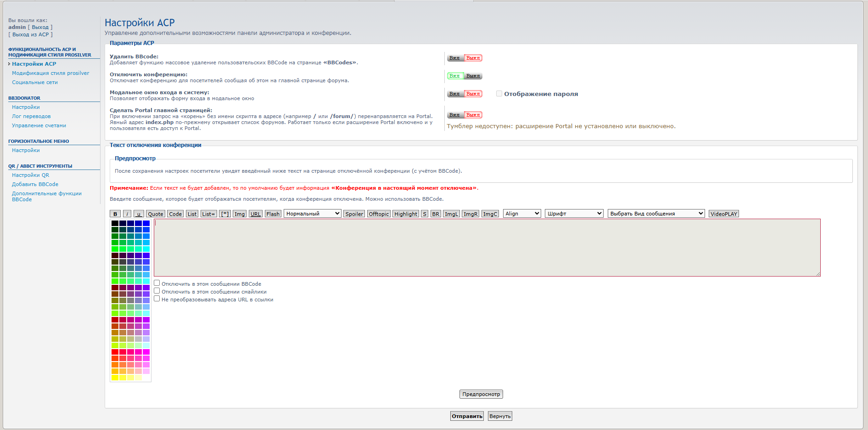Insert image tag with Img button

tap(239, 214)
